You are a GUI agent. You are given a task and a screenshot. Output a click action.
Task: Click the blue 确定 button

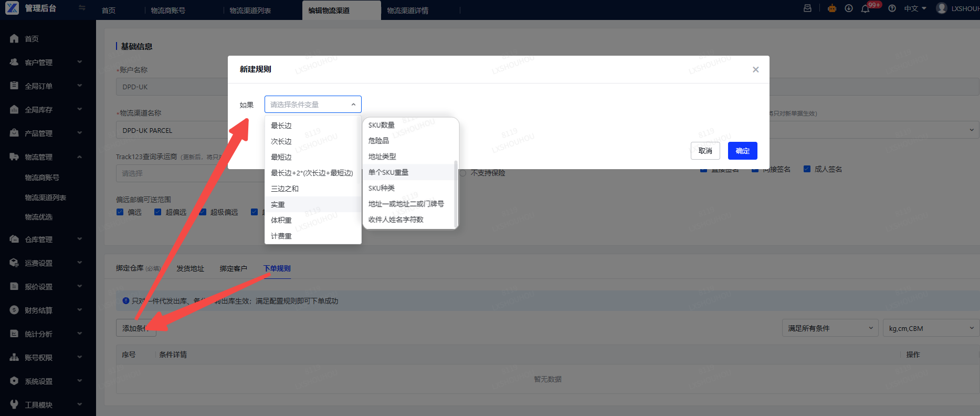[743, 151]
